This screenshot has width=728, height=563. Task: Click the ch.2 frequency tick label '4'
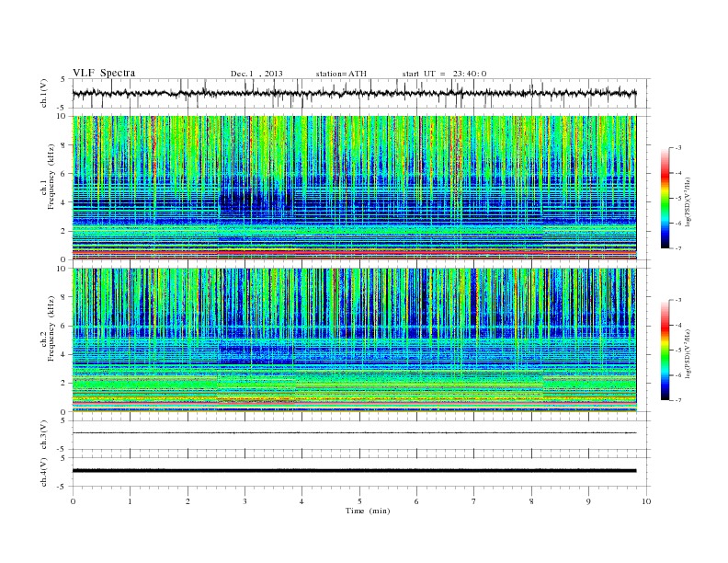click(64, 355)
